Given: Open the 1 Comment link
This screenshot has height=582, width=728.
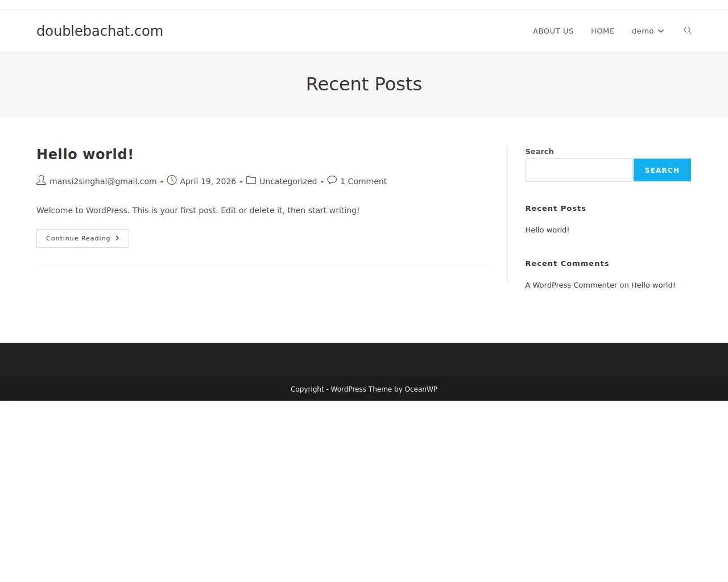Looking at the screenshot, I should pyautogui.click(x=363, y=181).
